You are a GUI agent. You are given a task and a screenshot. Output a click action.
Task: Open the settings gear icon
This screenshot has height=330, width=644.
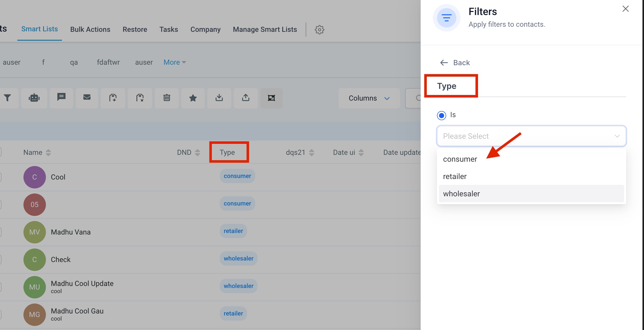click(319, 30)
